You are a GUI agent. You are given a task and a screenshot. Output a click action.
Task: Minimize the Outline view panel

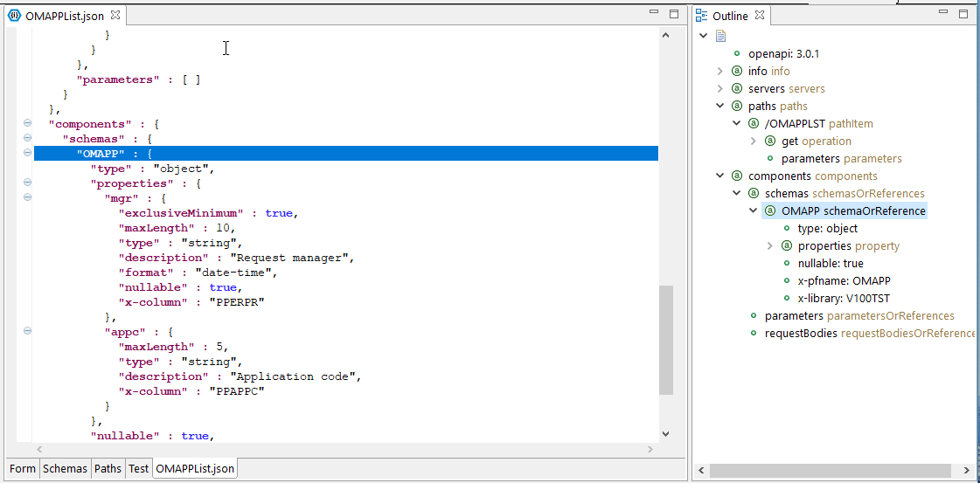[x=942, y=15]
